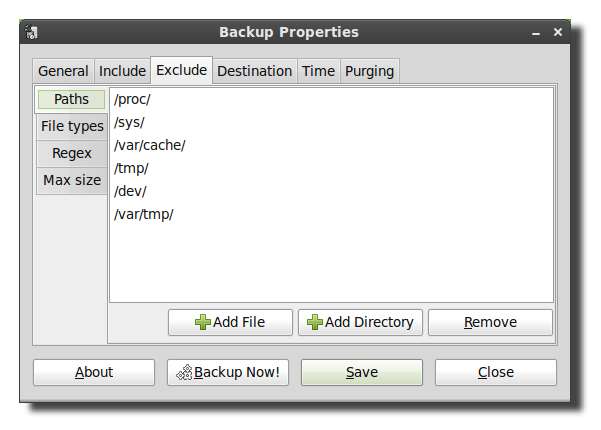
Task: Click the About button
Action: pos(94,372)
